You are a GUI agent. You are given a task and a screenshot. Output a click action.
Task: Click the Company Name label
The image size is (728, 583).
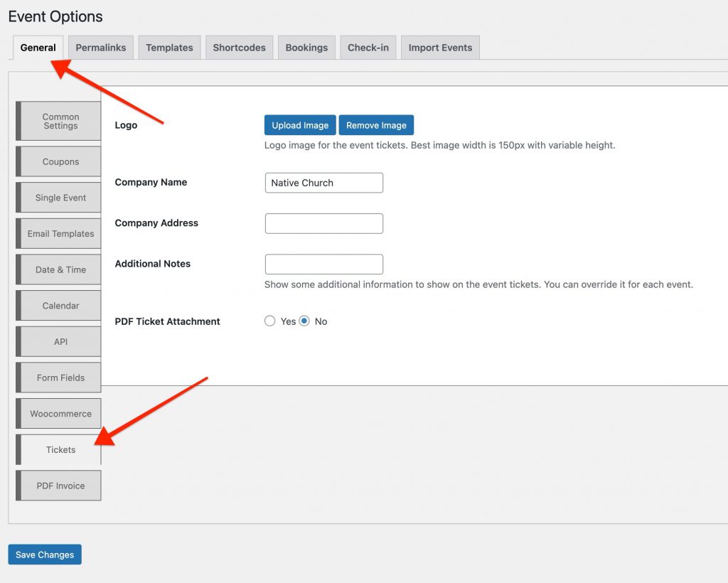(151, 183)
